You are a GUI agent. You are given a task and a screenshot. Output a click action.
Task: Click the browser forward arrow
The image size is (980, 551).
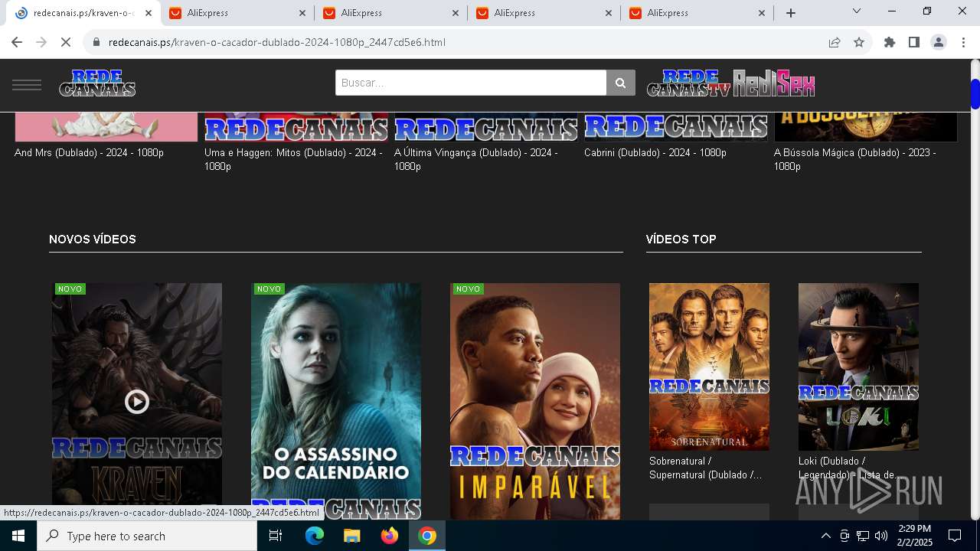point(41,42)
